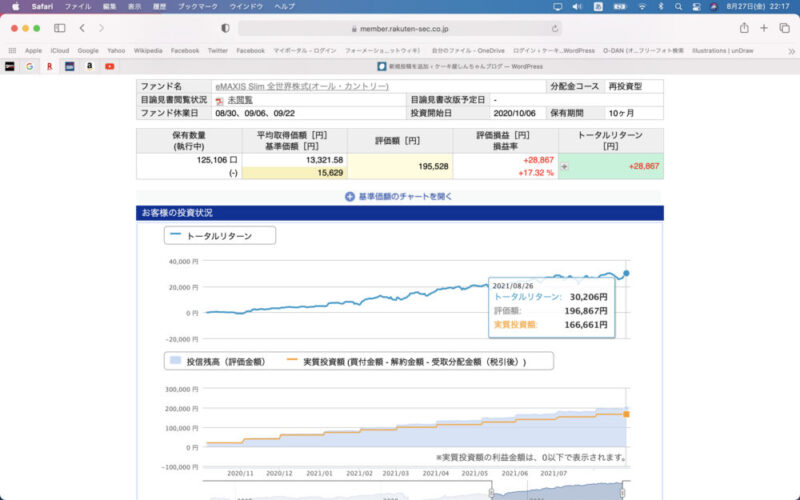Show the tab overview
The image size is (800, 500).
(x=784, y=28)
